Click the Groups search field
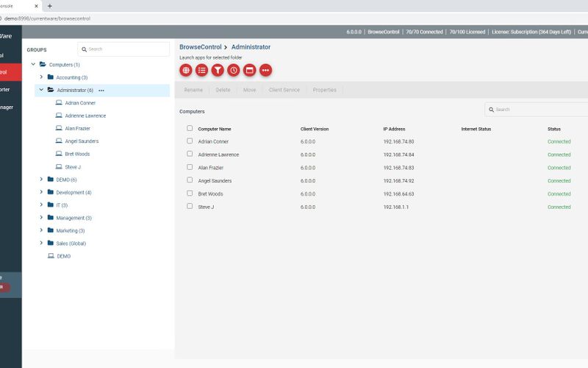Screen dimensions: 588x368 (126, 49)
